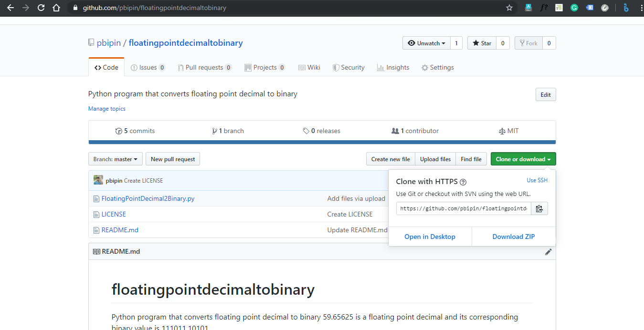The width and height of the screenshot is (644, 330).
Task: Click Upload files button
Action: 435,159
